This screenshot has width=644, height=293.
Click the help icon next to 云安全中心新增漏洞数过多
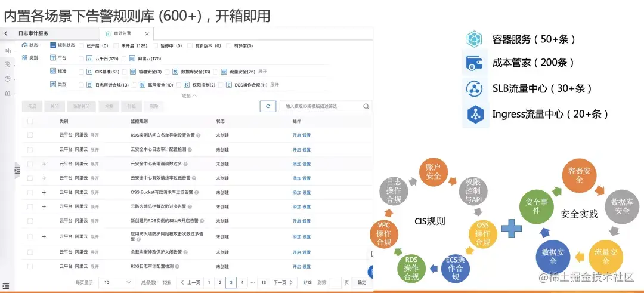point(185,164)
